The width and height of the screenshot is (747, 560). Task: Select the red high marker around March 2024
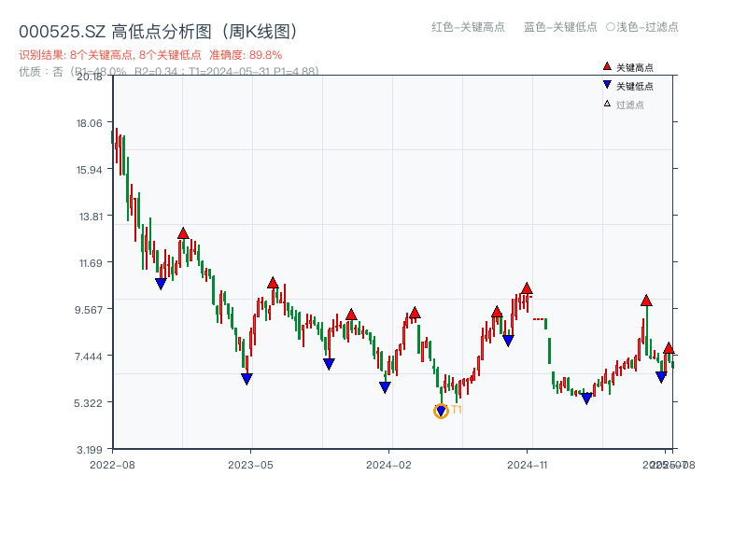pos(415,313)
